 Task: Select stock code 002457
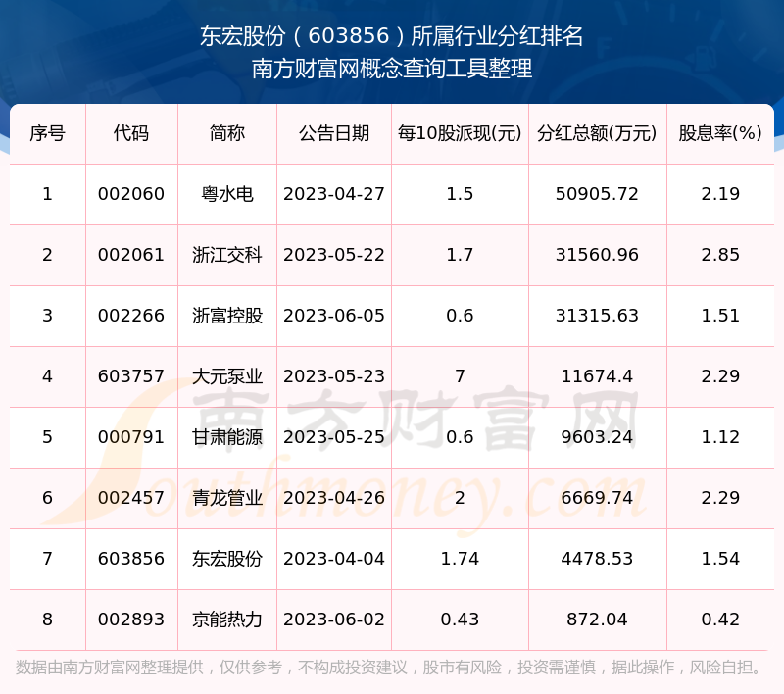131,498
